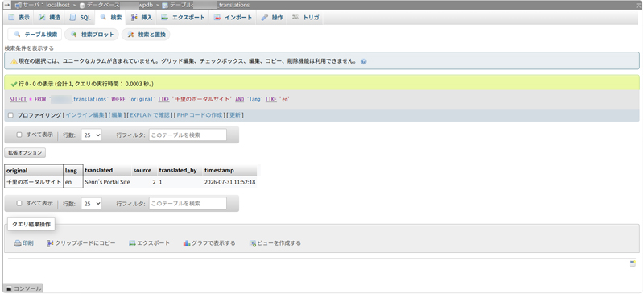
Task: Click the 編集 link beside インライン編集
Action: pos(118,115)
